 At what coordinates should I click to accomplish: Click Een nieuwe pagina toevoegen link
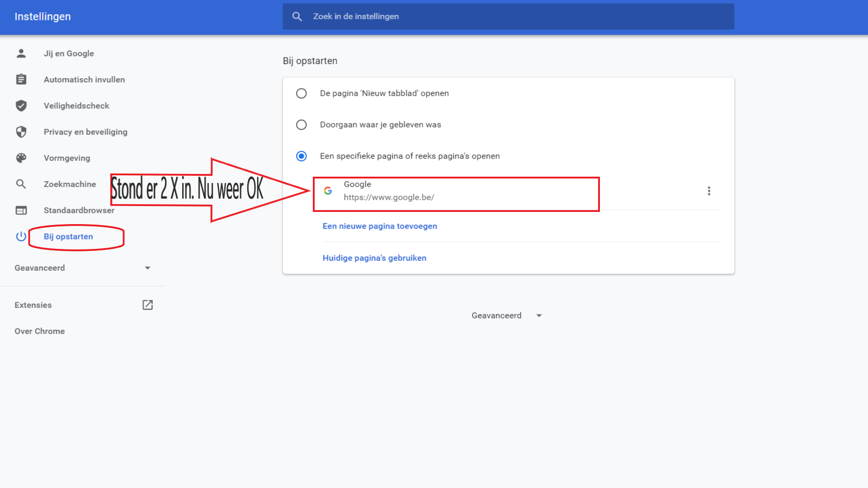coord(380,226)
